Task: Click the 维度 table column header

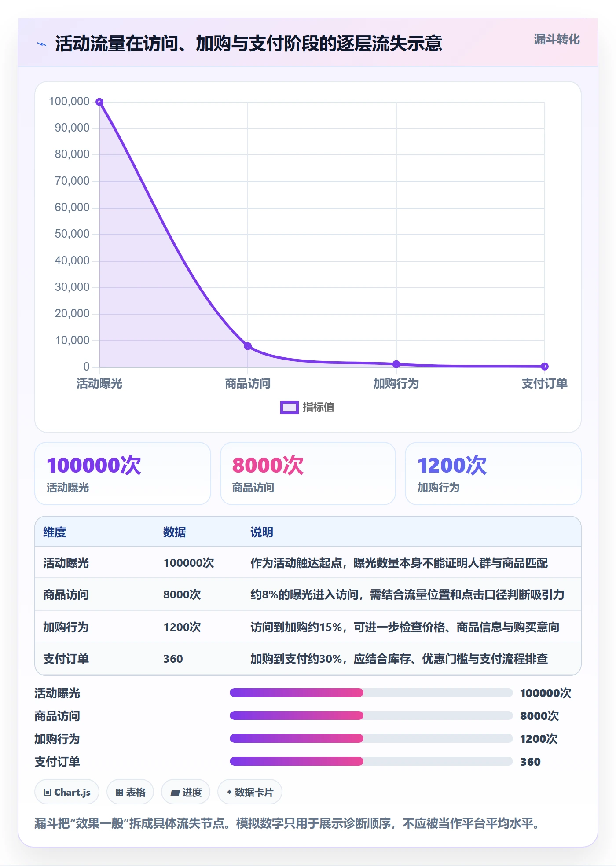Action: (x=55, y=532)
